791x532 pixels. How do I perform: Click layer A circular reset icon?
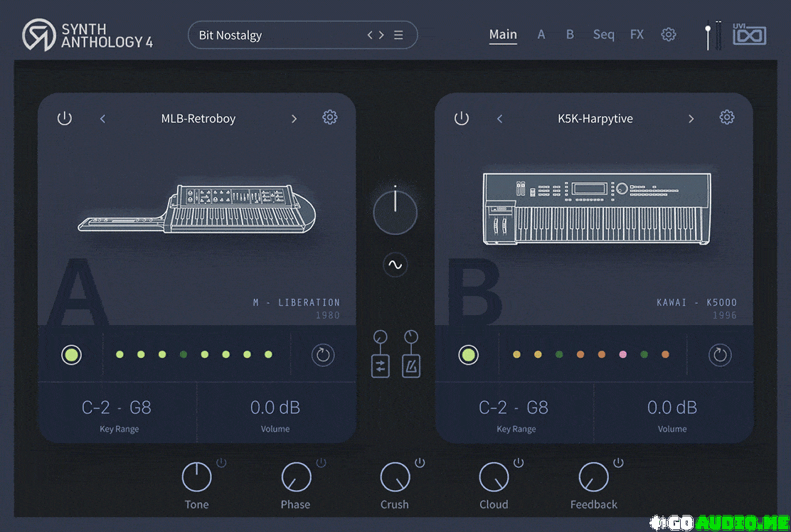click(323, 355)
